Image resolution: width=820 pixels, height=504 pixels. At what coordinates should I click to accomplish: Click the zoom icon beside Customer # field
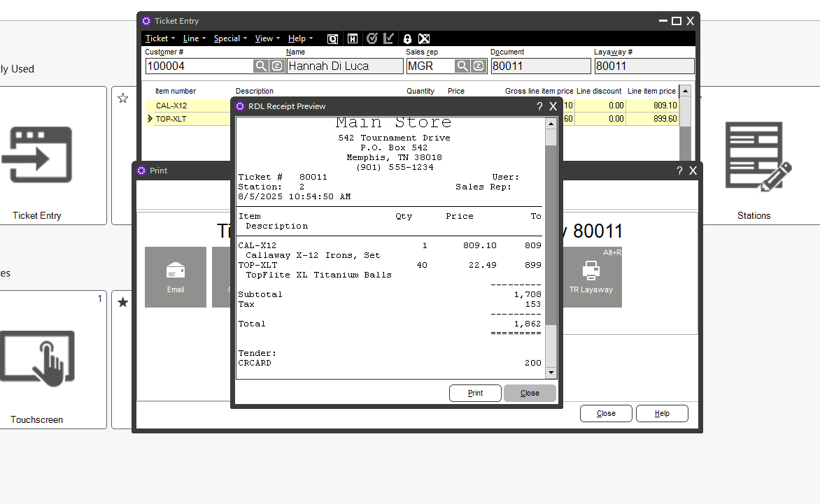277,66
